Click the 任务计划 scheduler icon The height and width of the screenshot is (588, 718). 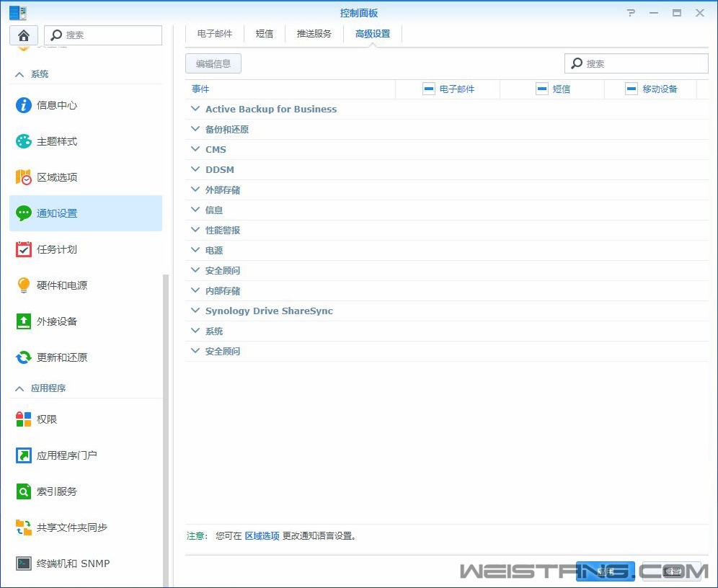pyautogui.click(x=52, y=249)
